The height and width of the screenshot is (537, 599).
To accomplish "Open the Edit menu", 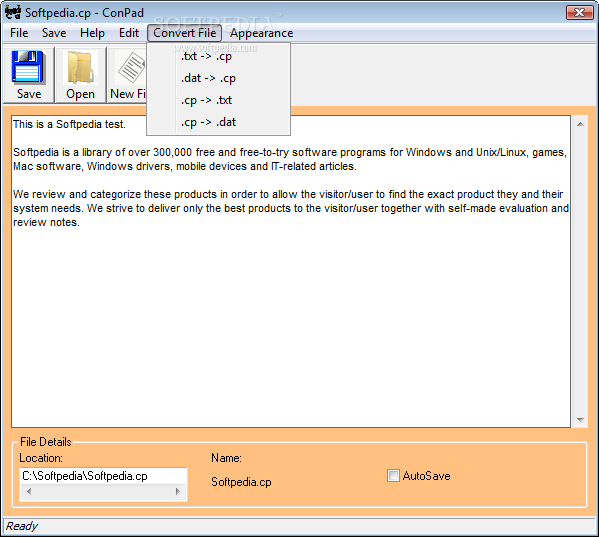I will pyautogui.click(x=129, y=33).
